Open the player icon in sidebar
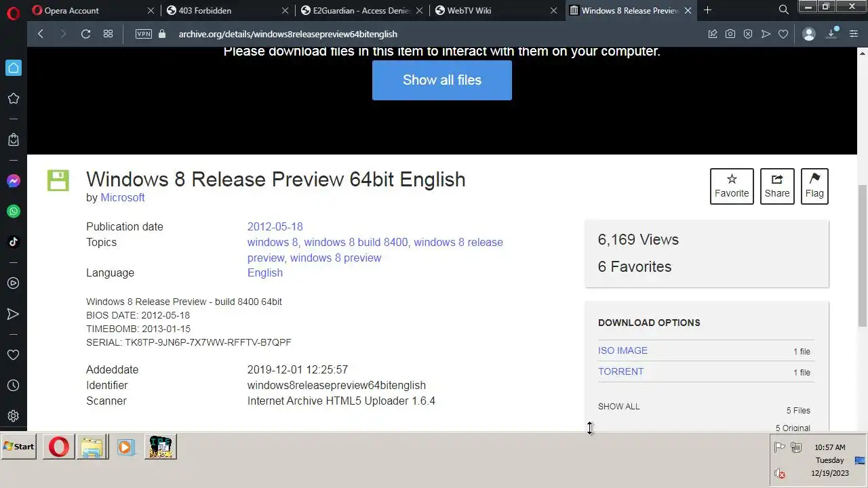Image resolution: width=868 pixels, height=488 pixels. (13, 283)
